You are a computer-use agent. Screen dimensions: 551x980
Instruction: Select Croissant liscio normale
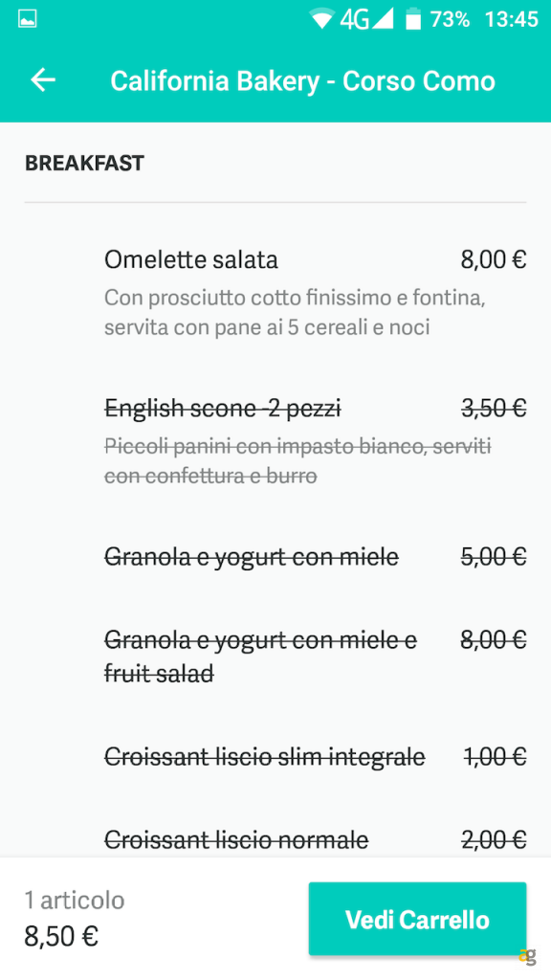pyautogui.click(x=235, y=839)
